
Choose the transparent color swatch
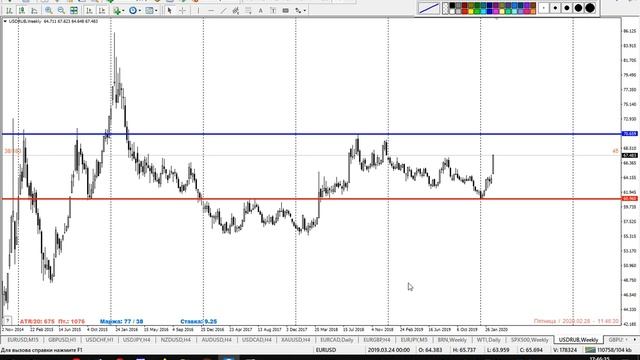(446, 8)
